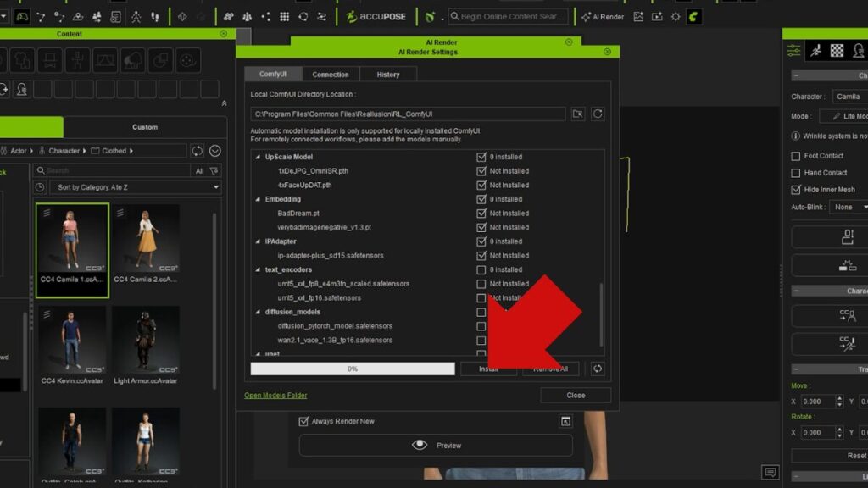Uncheck BadDream.pt checkbox
The height and width of the screenshot is (488, 868).
(481, 213)
